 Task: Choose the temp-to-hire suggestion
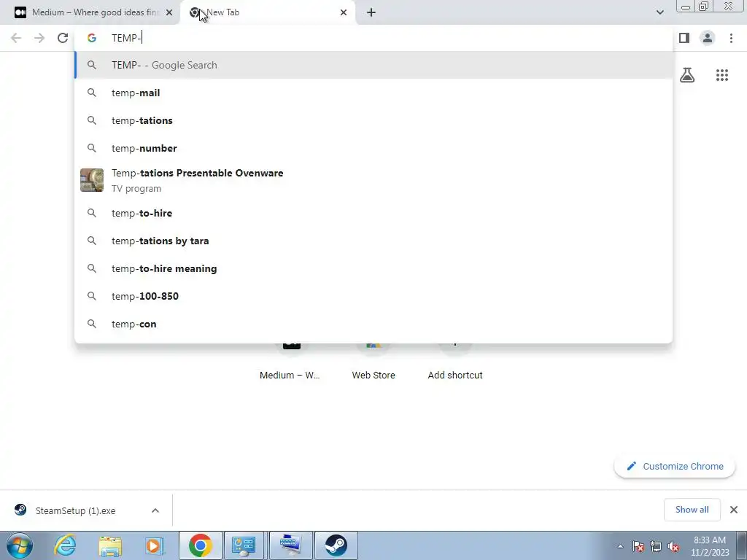pos(373,213)
